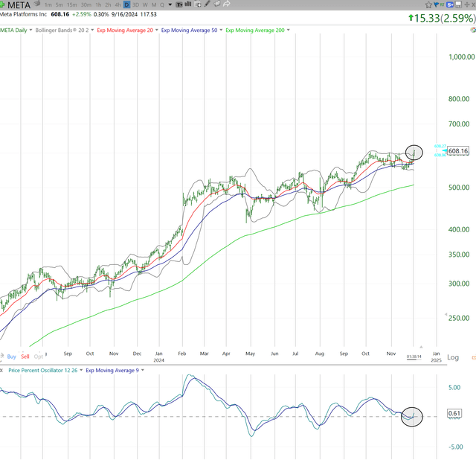The height and width of the screenshot is (460, 476).
Task: Switch to the M monthly timeframe
Action: [x=154, y=4]
